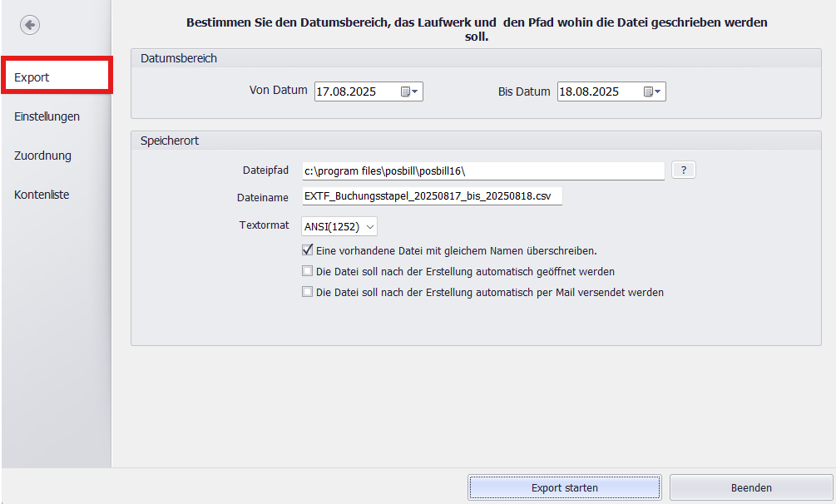The width and height of the screenshot is (836, 504).
Task: Expand the Bis Datum date dropdown arrow
Action: pyautogui.click(x=659, y=91)
